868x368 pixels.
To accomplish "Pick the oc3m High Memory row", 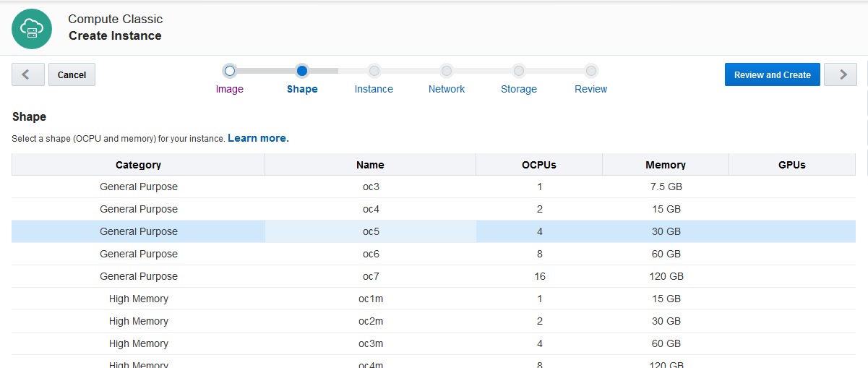I will [x=371, y=343].
